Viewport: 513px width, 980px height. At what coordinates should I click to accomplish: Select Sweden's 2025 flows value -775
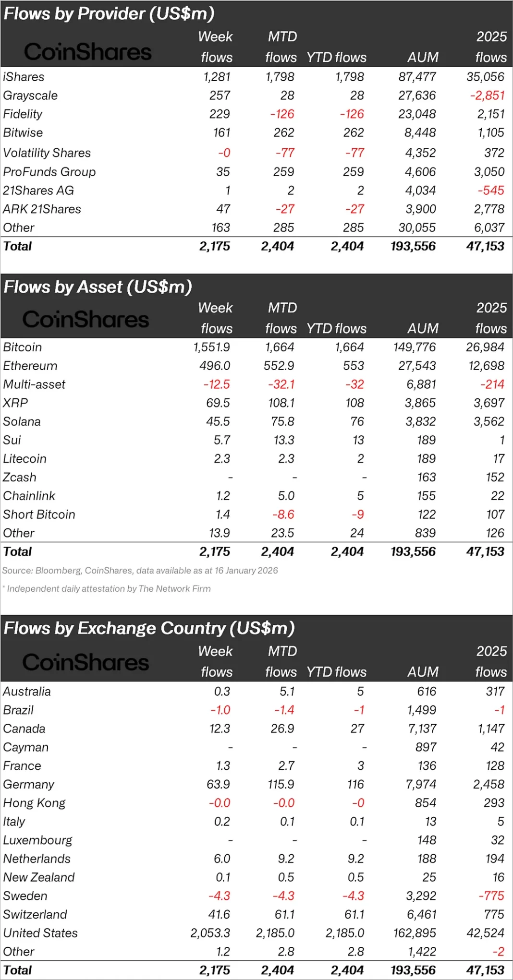491,896
